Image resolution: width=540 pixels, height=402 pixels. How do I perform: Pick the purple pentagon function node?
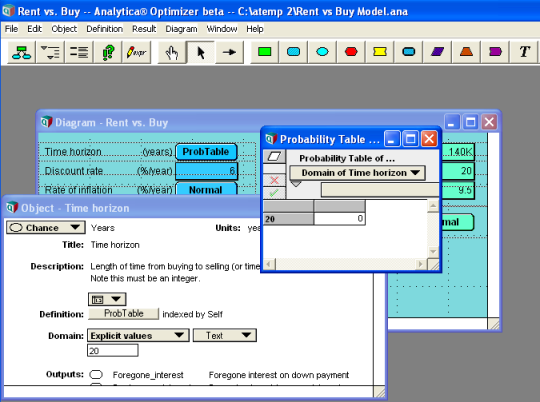coord(495,52)
